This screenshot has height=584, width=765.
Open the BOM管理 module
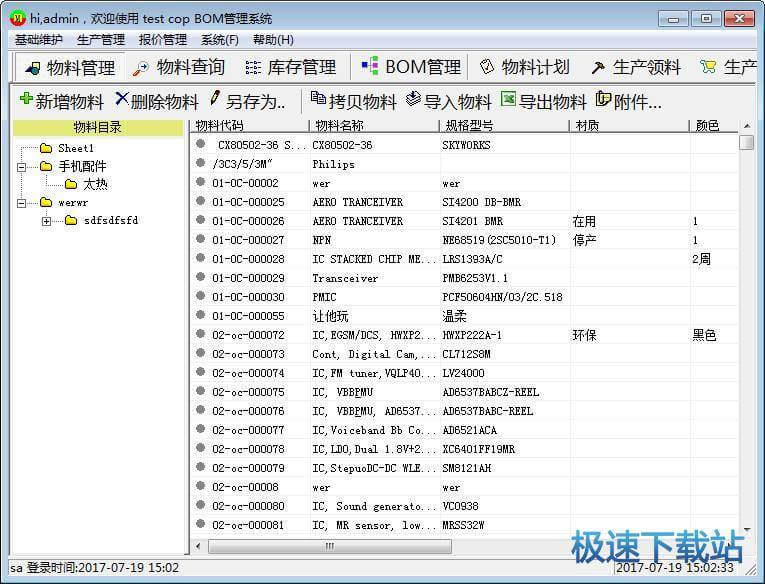click(411, 67)
